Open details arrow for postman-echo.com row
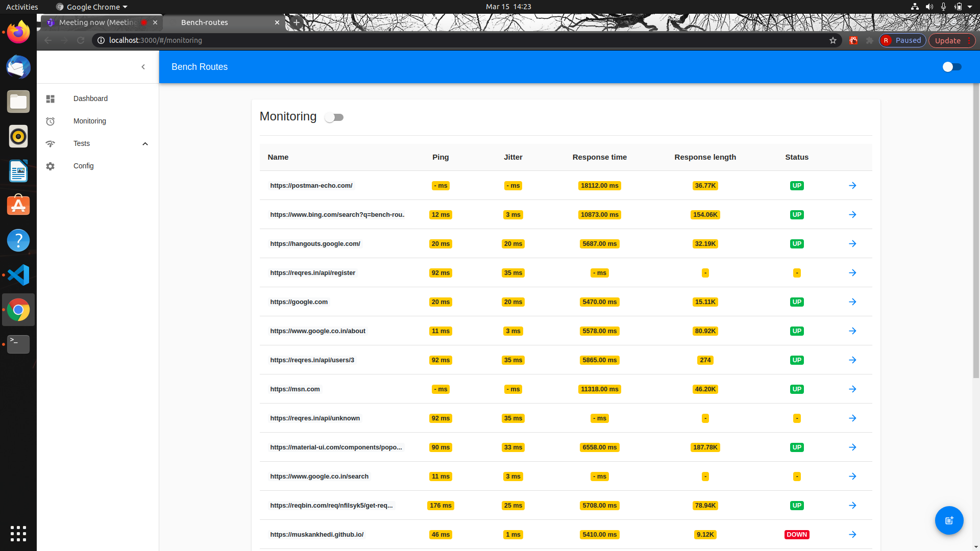The width and height of the screenshot is (980, 551). [x=852, y=186]
